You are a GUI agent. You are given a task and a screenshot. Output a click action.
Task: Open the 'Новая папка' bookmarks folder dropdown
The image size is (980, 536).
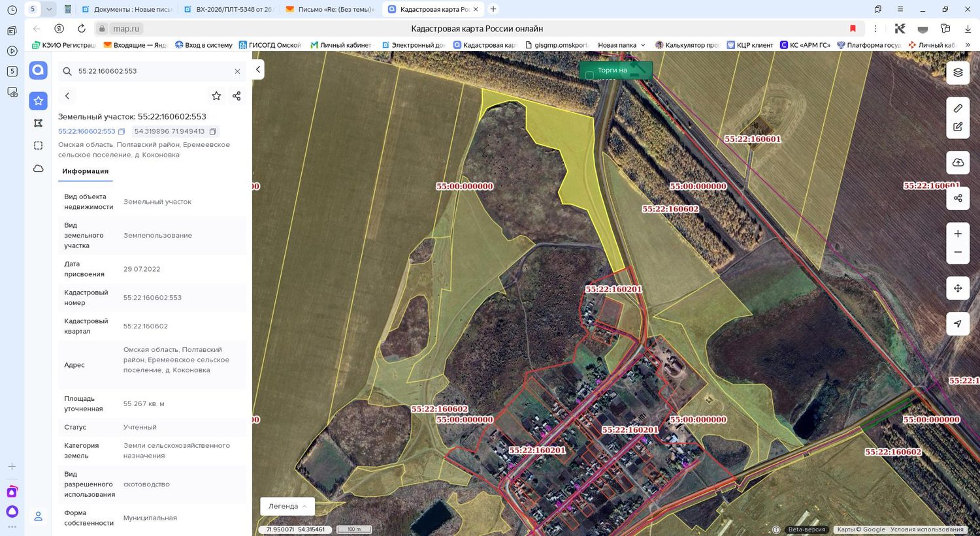click(x=621, y=45)
